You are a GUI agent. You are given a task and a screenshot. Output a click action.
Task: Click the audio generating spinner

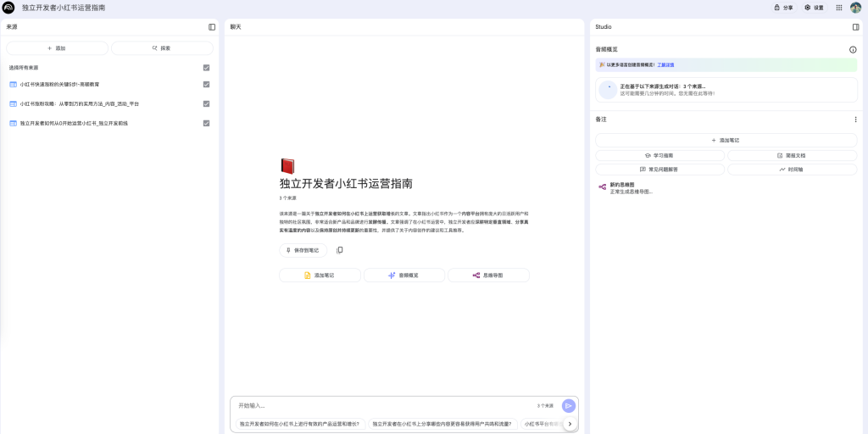[x=608, y=90]
